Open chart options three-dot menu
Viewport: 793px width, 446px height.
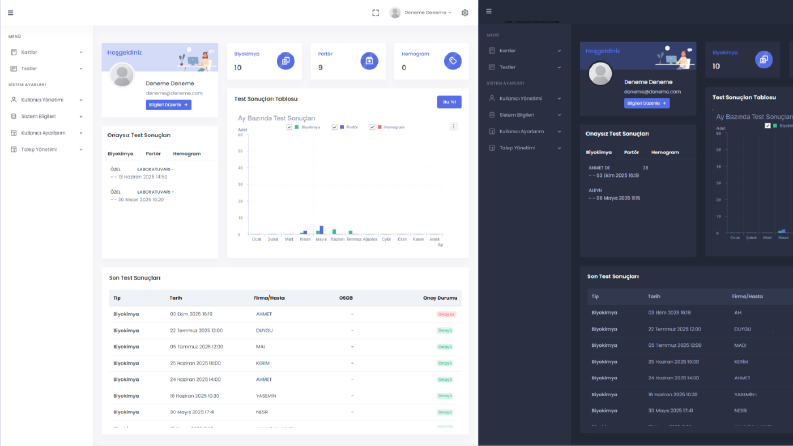click(x=453, y=126)
